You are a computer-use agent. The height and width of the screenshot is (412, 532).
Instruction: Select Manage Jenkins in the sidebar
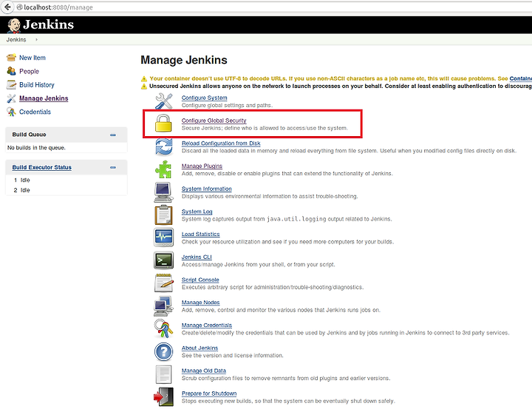44,98
